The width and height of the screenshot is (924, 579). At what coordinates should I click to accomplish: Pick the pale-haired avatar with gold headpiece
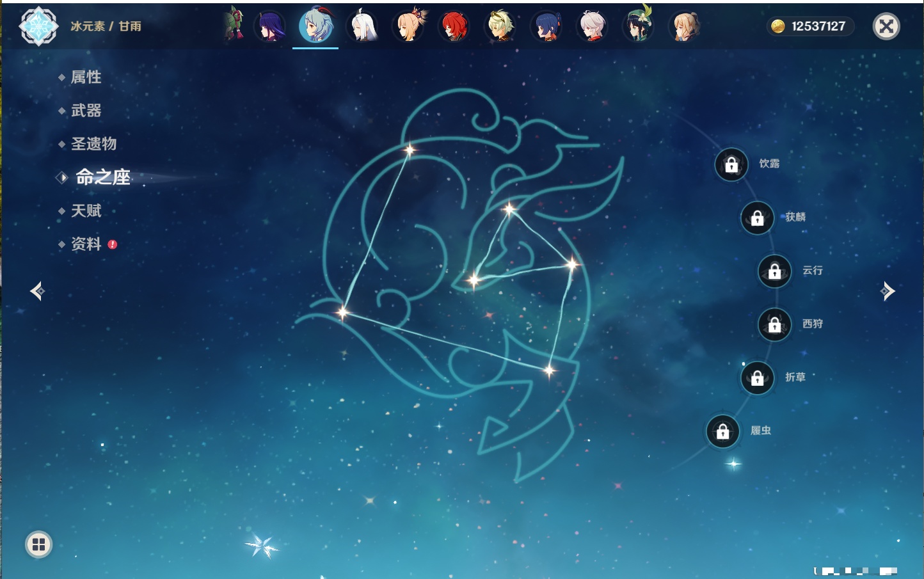(x=500, y=26)
